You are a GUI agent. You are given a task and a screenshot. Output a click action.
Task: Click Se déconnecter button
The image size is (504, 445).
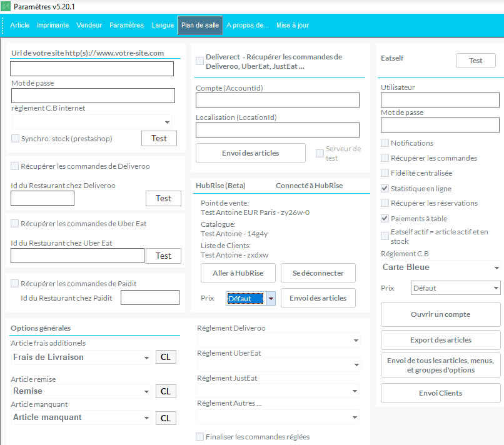[x=318, y=273]
